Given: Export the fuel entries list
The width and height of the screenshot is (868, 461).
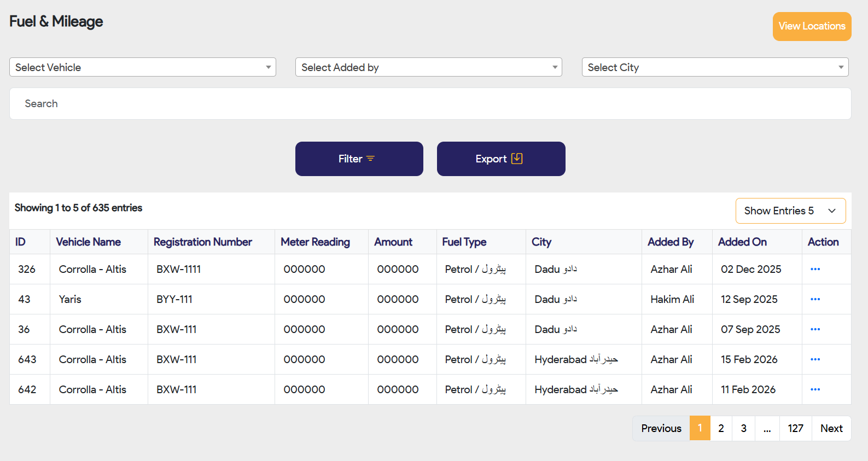Looking at the screenshot, I should (x=500, y=159).
